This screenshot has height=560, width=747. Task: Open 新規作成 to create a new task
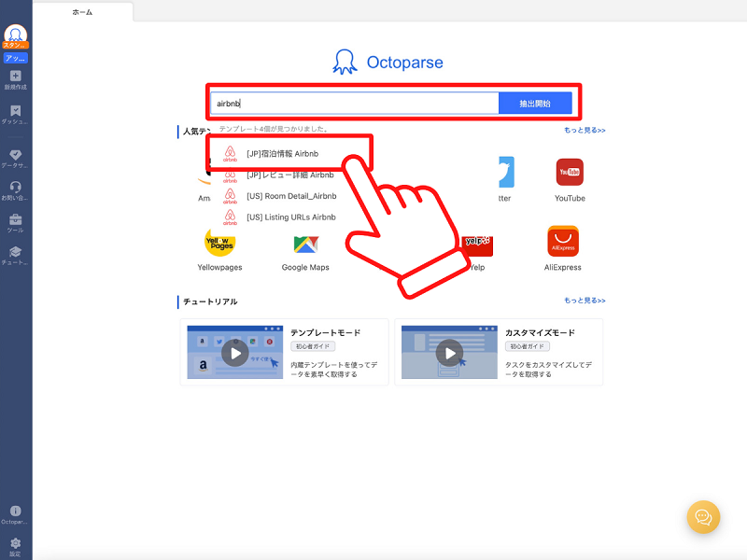[x=16, y=80]
